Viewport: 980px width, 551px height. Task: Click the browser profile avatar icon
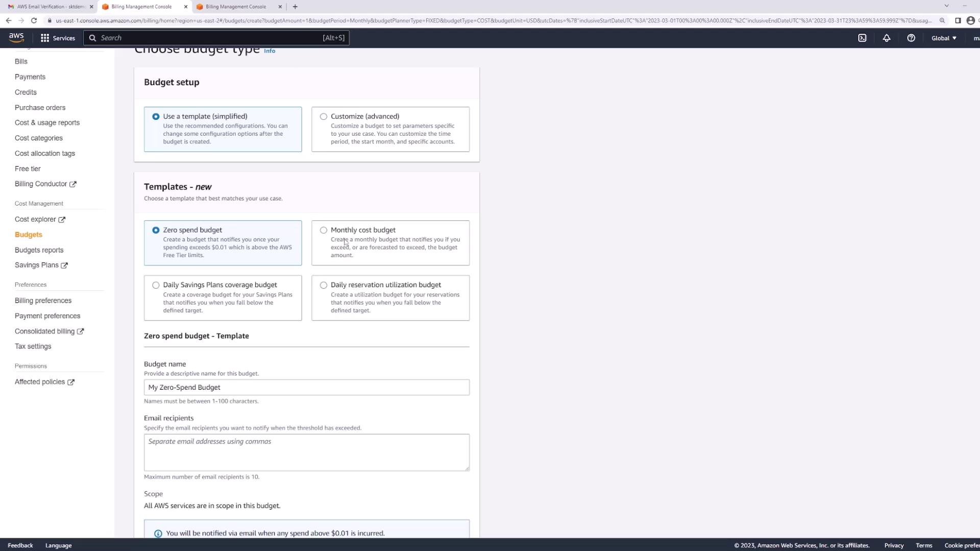point(970,20)
